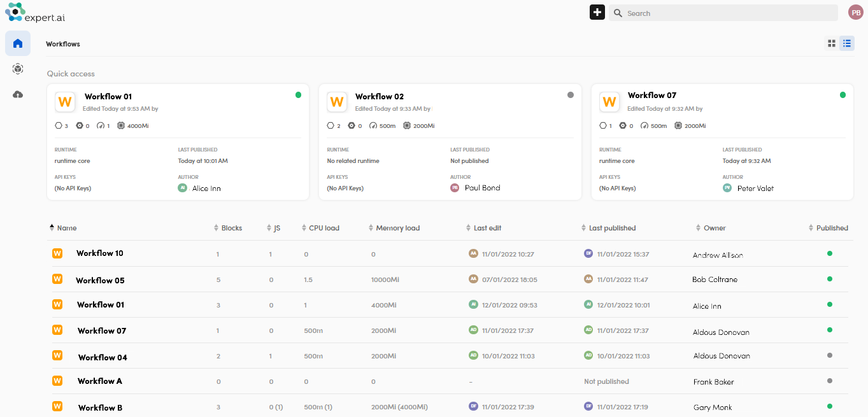Screen dimensions: 868x417
Task: Click the Workflow 10 row icon
Action: pos(57,253)
